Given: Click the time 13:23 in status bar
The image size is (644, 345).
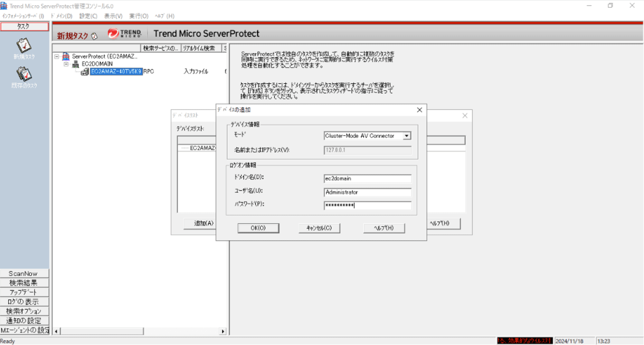Looking at the screenshot, I should tap(603, 341).
